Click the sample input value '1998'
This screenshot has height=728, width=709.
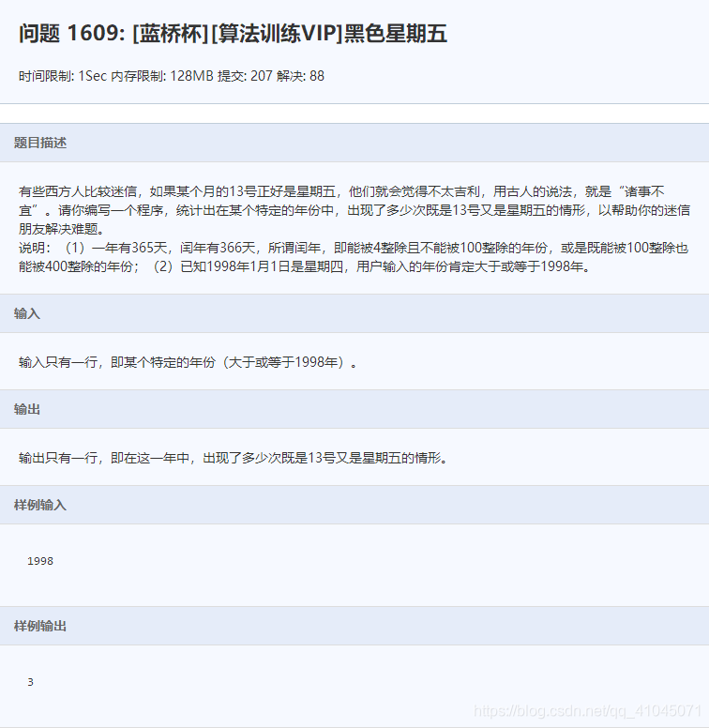[x=40, y=561]
